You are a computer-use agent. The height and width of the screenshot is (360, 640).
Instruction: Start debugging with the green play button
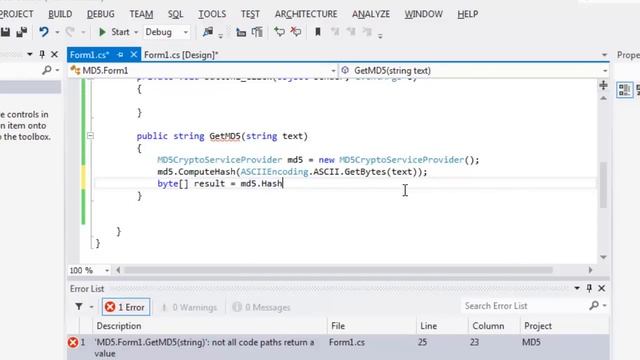coord(102,32)
